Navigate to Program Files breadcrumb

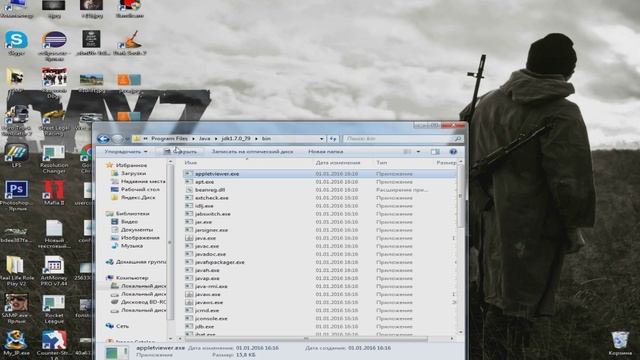[x=169, y=139]
